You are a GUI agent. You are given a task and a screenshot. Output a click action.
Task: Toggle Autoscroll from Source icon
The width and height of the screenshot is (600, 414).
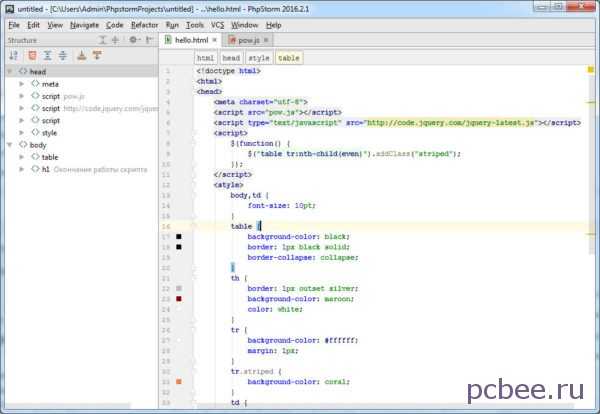pos(97,55)
